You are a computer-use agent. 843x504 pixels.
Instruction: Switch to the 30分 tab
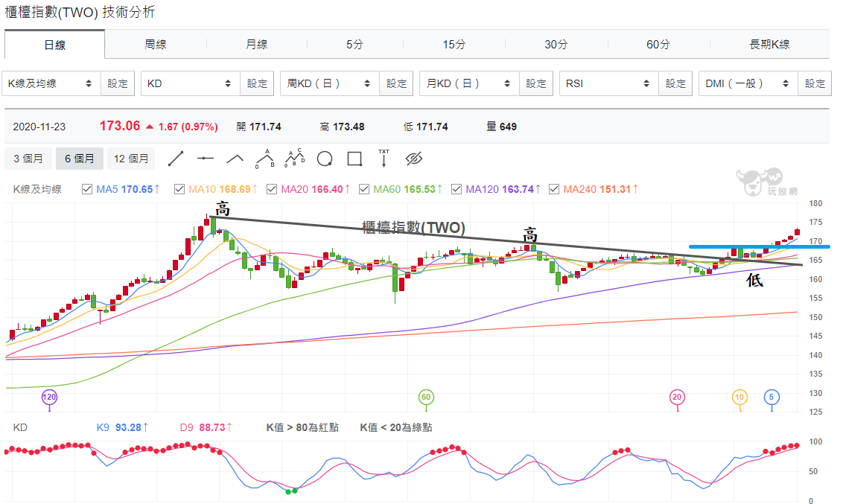click(556, 45)
